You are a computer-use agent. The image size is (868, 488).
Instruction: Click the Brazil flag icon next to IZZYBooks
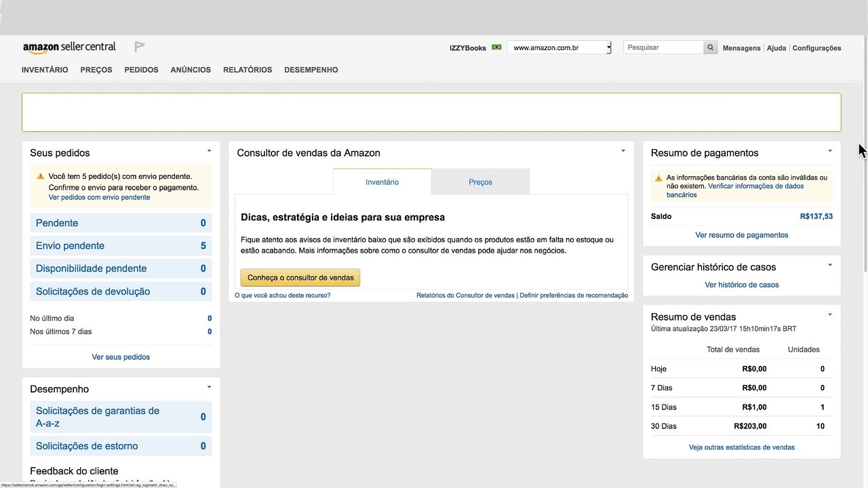pos(496,47)
